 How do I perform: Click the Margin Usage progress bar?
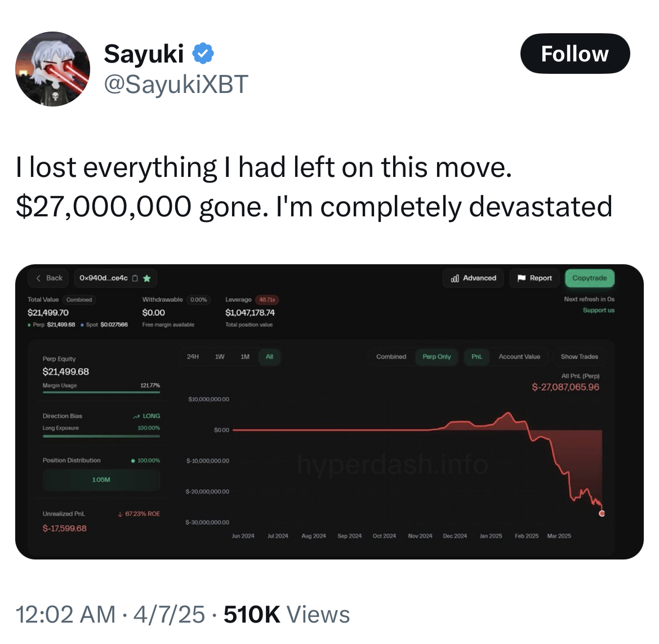pyautogui.click(x=101, y=392)
